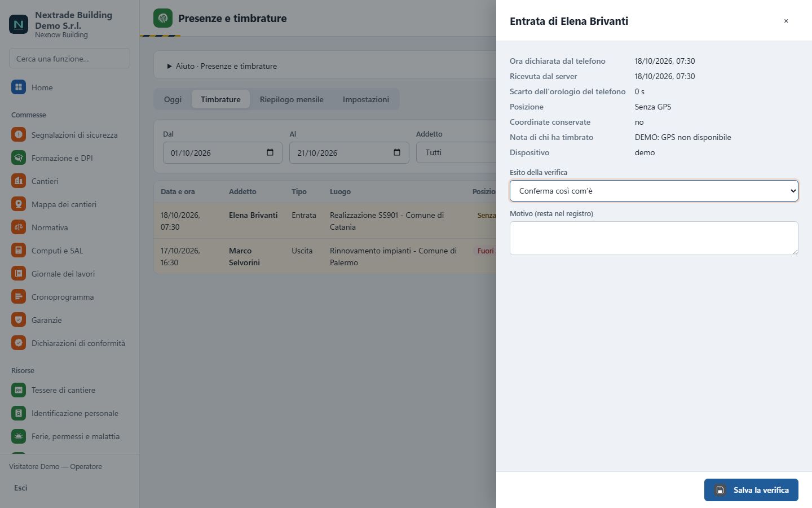Image resolution: width=812 pixels, height=508 pixels.
Task: Click the 'Uscita' type cell
Action: (x=302, y=251)
